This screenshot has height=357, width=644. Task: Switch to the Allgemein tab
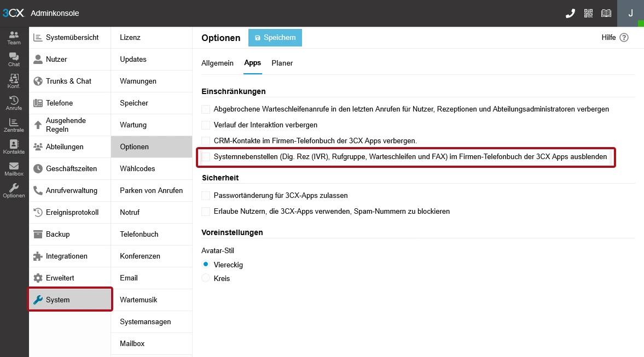click(217, 63)
